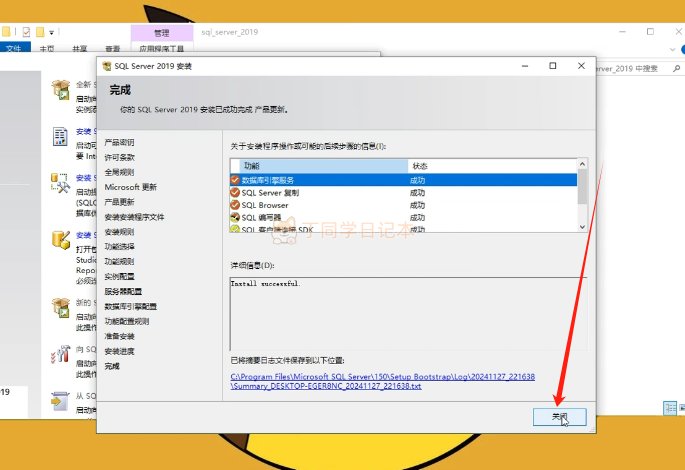This screenshot has width=685, height=470.
Task: Click the 全局规则 step
Action: click(119, 172)
